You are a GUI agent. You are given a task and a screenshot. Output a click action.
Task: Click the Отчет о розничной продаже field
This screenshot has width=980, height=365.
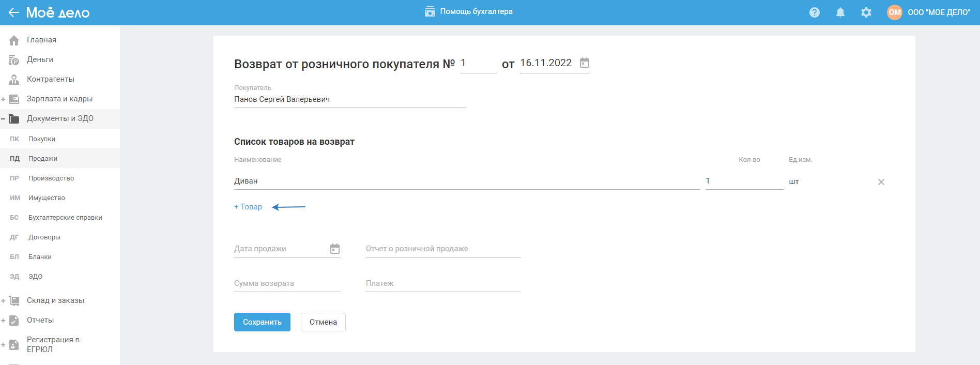tap(443, 249)
